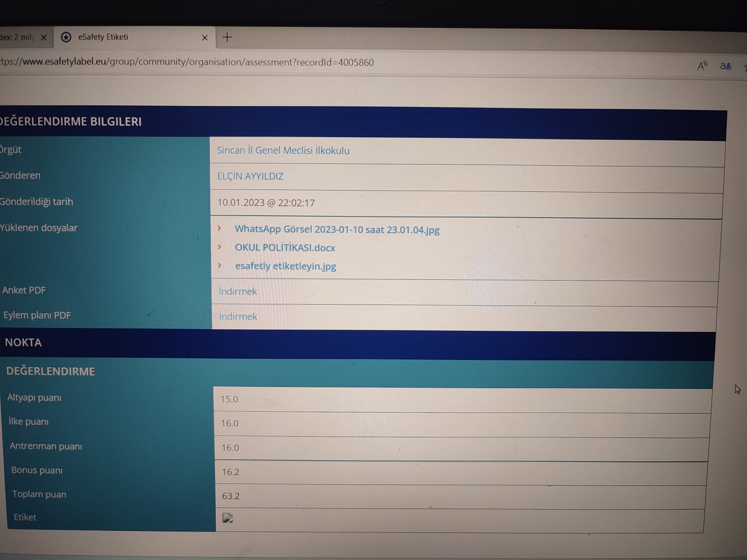This screenshot has width=747, height=560.
Task: Open a new browser tab with plus button
Action: click(x=227, y=37)
